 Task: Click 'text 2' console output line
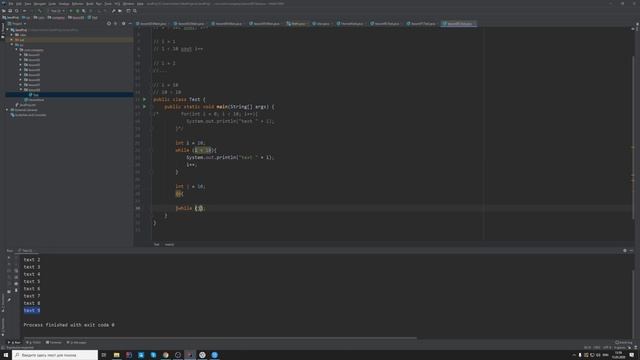click(32, 260)
